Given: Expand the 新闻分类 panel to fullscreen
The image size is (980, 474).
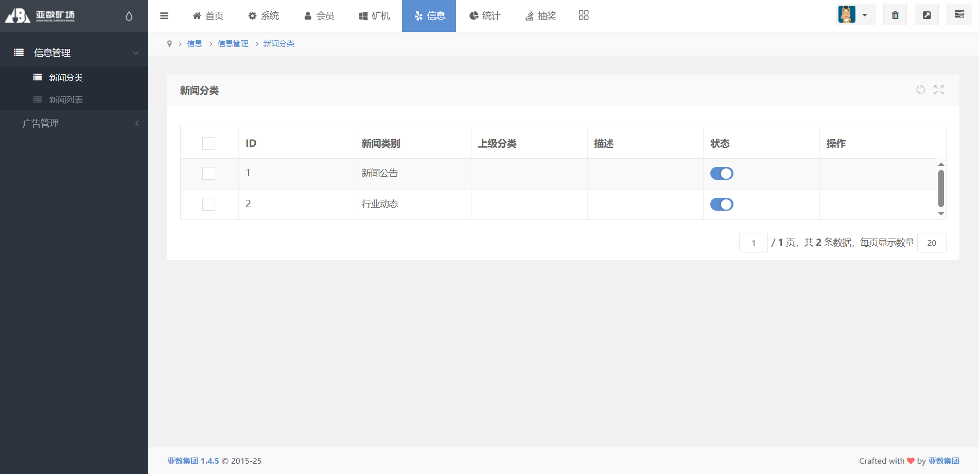Looking at the screenshot, I should point(939,90).
